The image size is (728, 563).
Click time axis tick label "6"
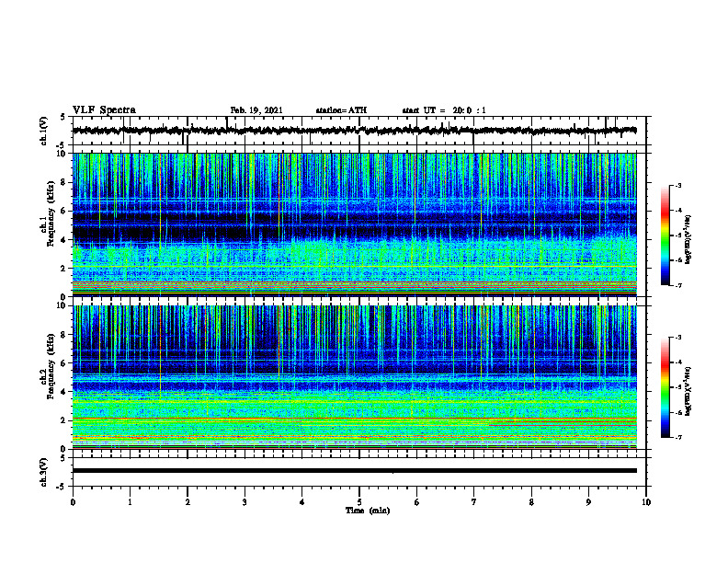point(416,502)
